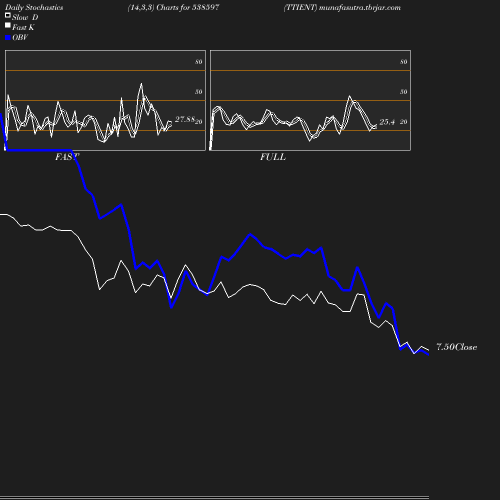500x500 pixels.
Task: Click the 80 level label in FAST chart
Action: [199, 62]
